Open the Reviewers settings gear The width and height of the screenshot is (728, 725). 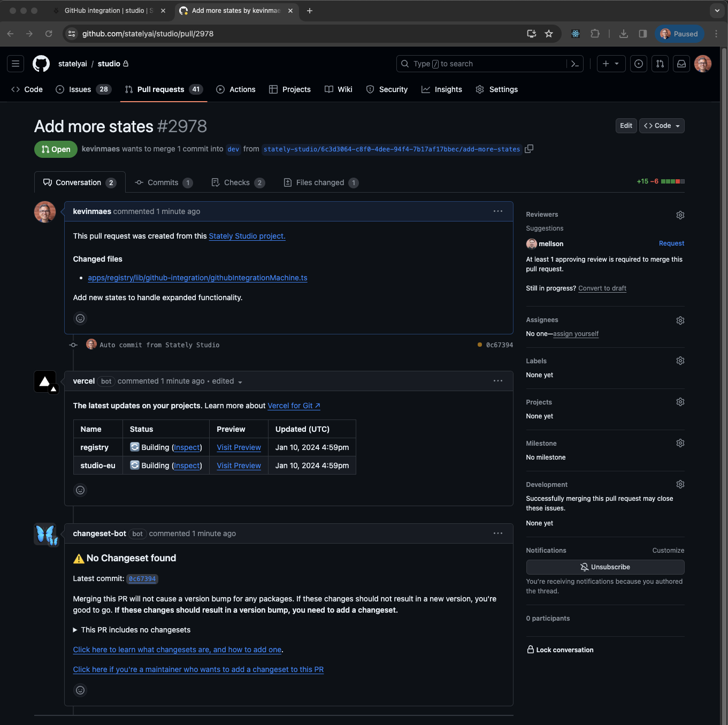point(680,215)
